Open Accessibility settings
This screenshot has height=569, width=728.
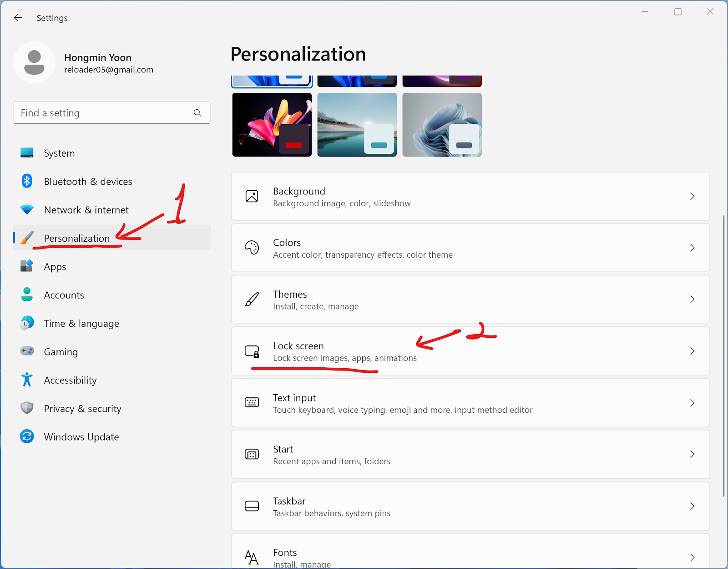pyautogui.click(x=112, y=380)
